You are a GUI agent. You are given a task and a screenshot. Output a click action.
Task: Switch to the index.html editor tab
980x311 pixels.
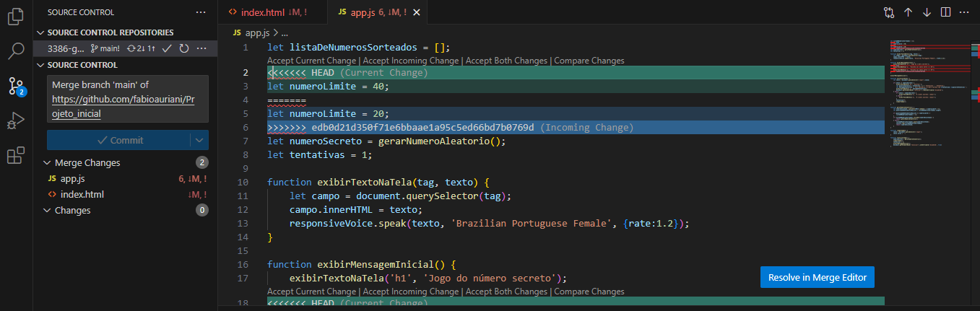272,12
